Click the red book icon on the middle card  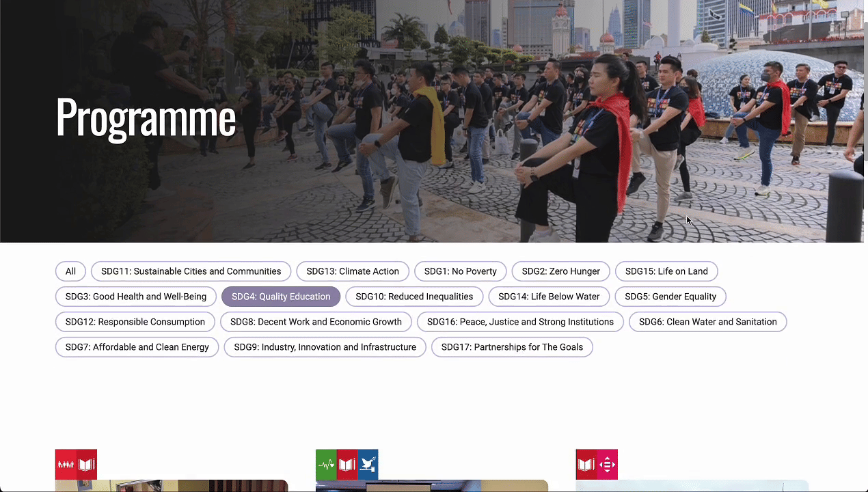click(x=347, y=465)
